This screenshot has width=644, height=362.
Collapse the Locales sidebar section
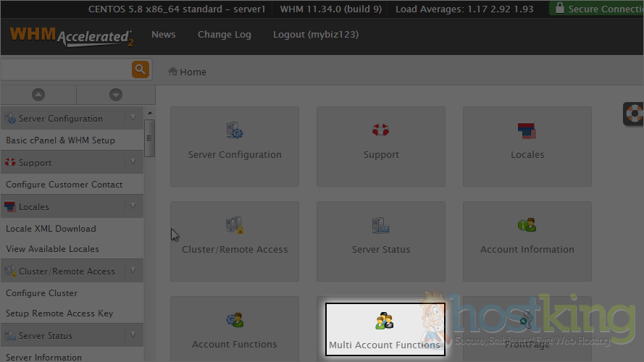[x=133, y=206]
